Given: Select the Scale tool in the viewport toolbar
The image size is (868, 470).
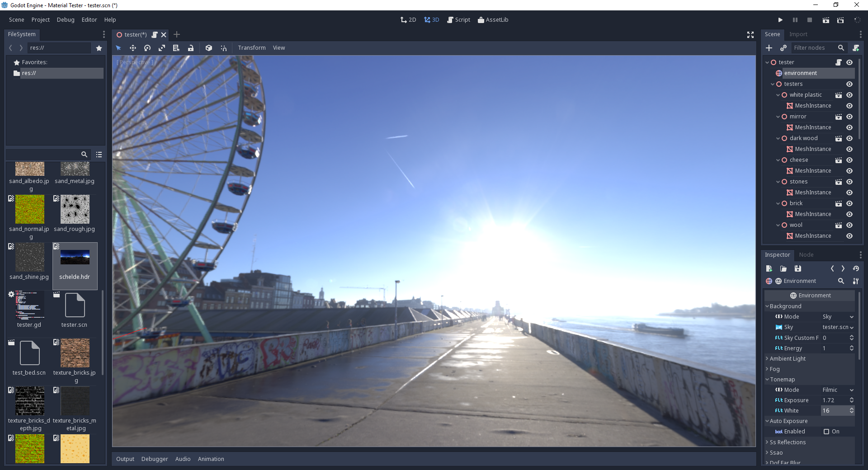Looking at the screenshot, I should (x=162, y=48).
